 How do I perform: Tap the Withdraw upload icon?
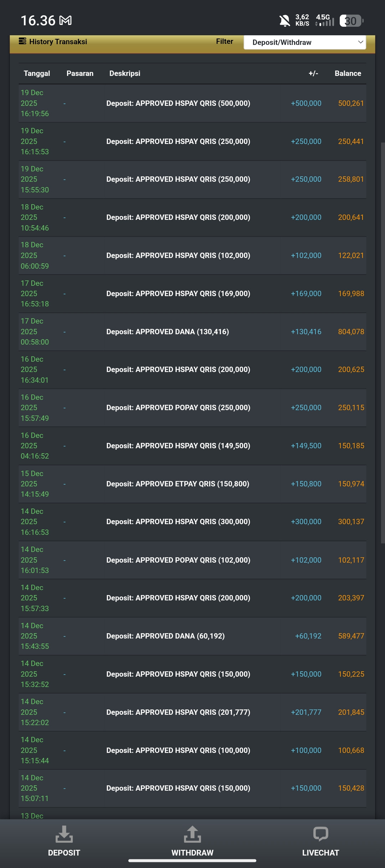pos(192,834)
